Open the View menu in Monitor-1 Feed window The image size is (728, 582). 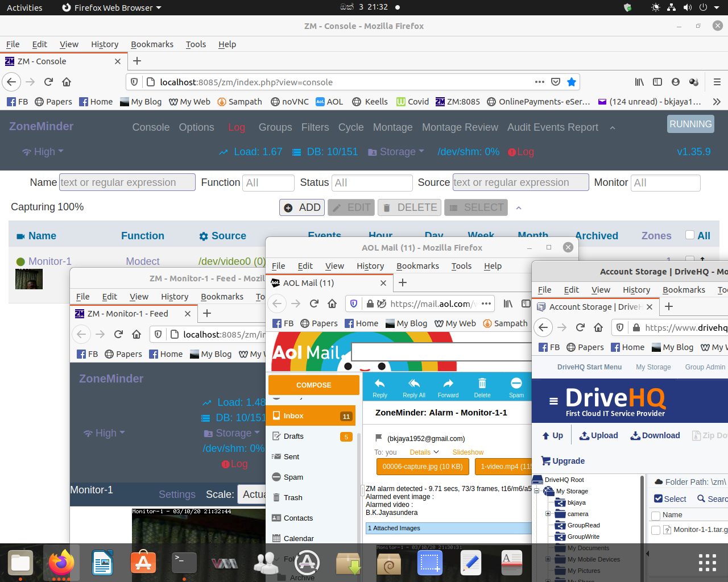[x=139, y=297]
